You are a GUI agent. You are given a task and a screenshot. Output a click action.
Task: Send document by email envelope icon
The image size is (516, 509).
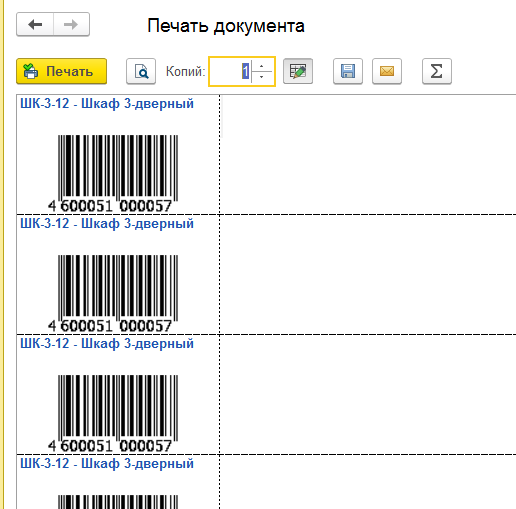(387, 71)
